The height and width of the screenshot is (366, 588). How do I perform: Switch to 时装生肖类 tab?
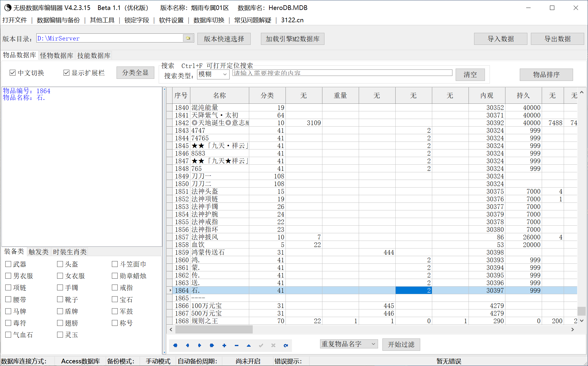tap(70, 252)
